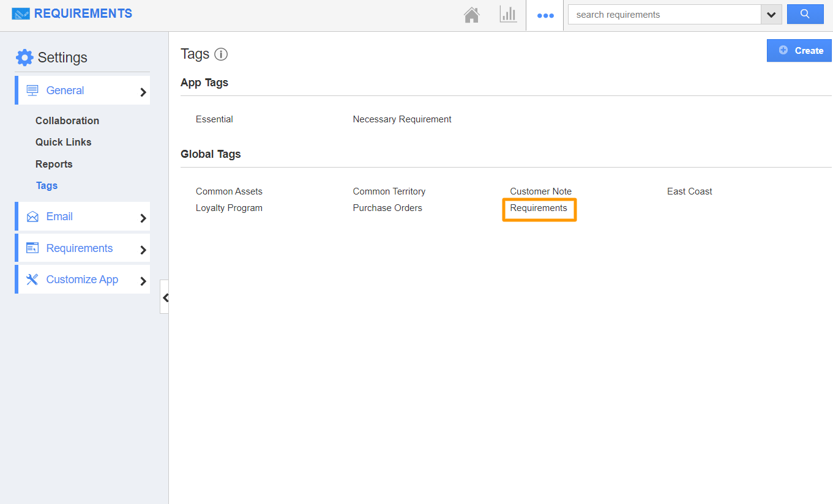Open the East Coast global tag
The height and width of the screenshot is (504, 833).
[x=689, y=191]
